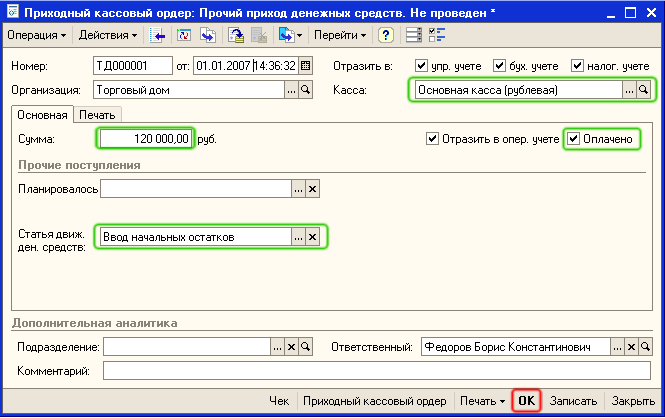Screen dimensions: 665x418
Task: Open Подразделение item with magnifier
Action: click(305, 347)
